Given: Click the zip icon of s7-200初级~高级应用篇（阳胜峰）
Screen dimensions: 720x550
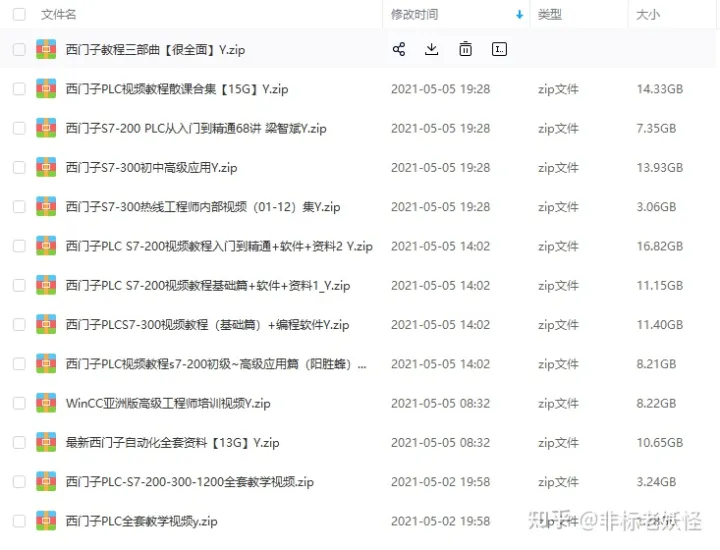Looking at the screenshot, I should pos(46,364).
